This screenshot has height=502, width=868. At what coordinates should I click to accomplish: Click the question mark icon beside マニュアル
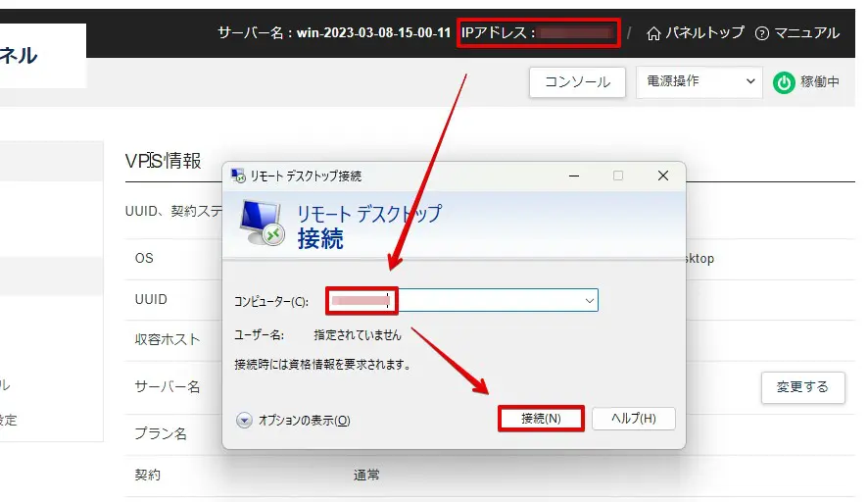762,33
